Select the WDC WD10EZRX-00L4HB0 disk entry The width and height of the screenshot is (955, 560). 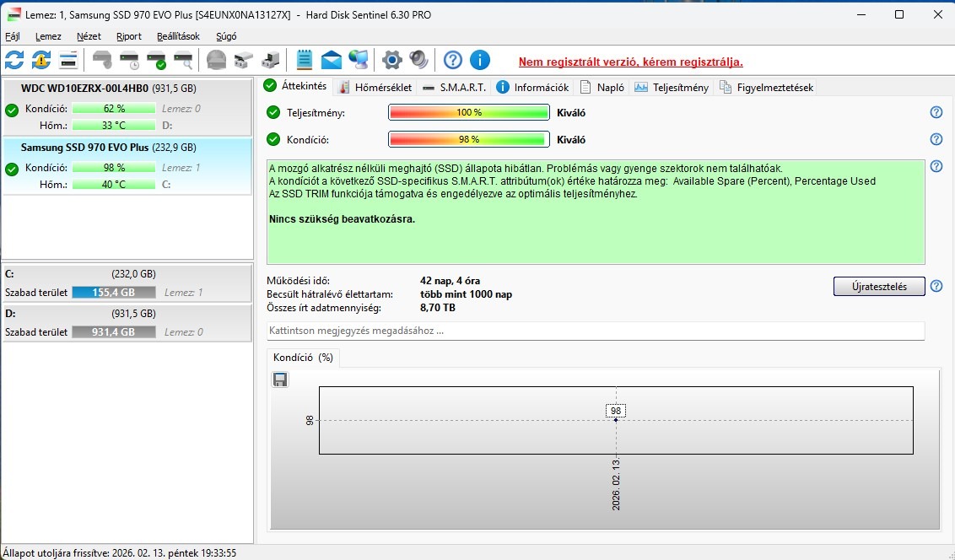(x=127, y=106)
